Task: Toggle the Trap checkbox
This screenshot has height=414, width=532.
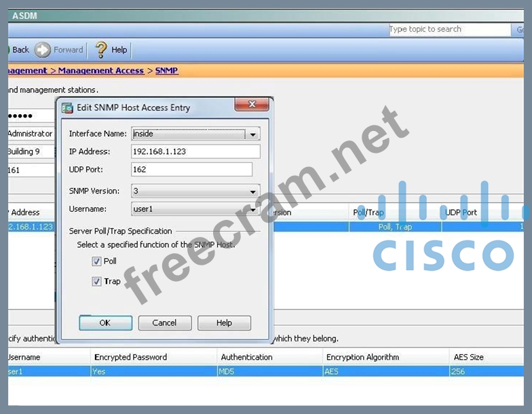Action: point(96,282)
